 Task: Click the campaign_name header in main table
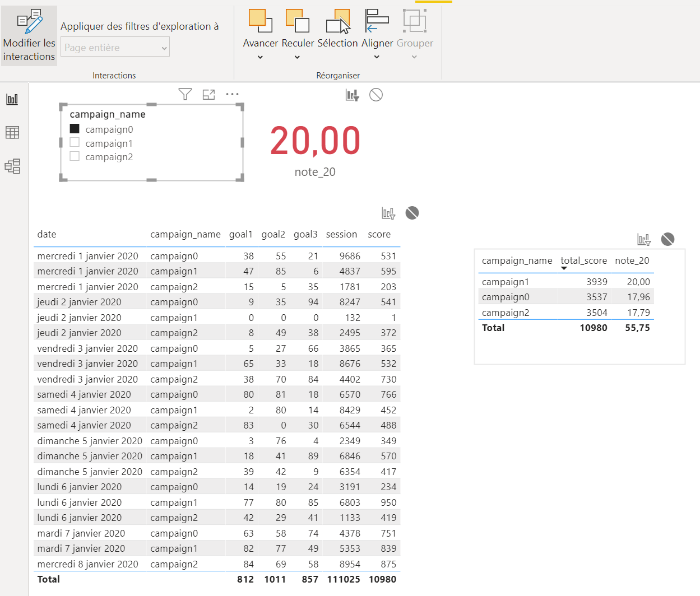pyautogui.click(x=186, y=234)
